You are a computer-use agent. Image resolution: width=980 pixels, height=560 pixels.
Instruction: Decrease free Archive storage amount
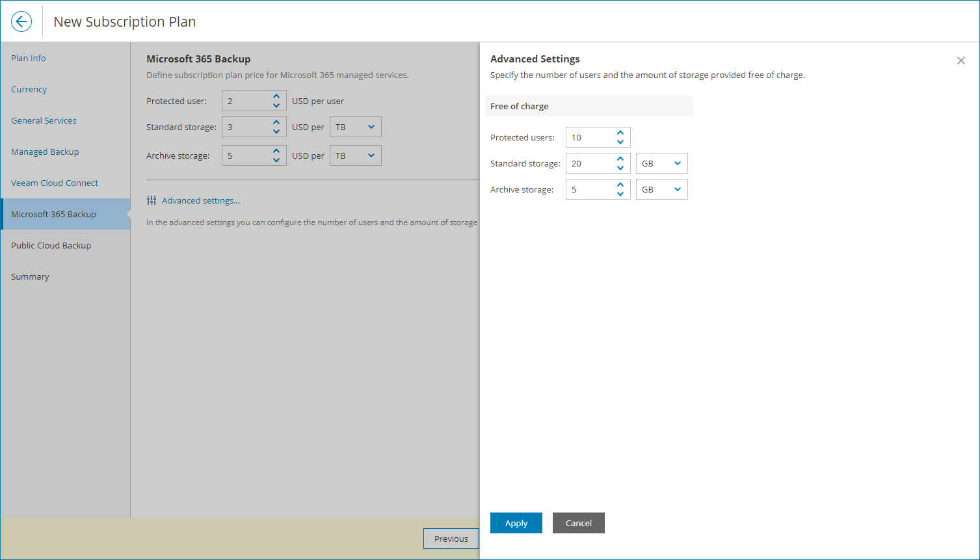point(620,194)
